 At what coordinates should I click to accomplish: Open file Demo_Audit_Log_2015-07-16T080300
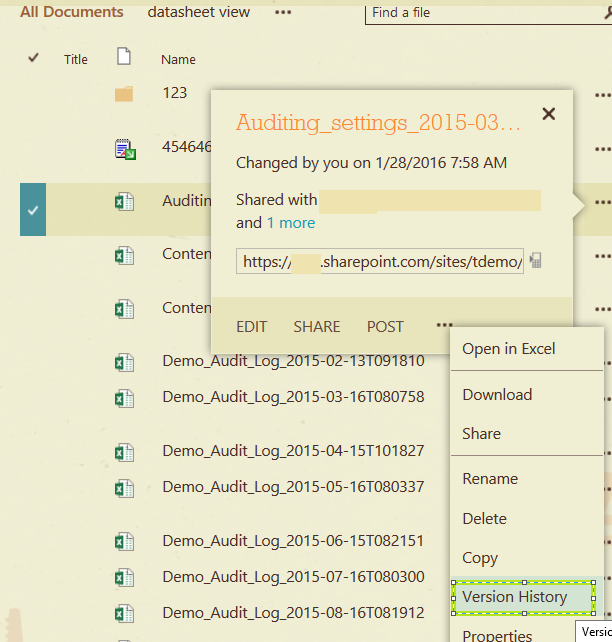coord(293,577)
